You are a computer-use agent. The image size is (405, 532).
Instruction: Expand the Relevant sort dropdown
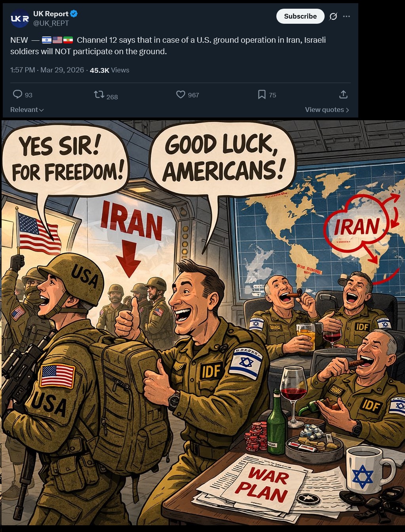coord(27,110)
